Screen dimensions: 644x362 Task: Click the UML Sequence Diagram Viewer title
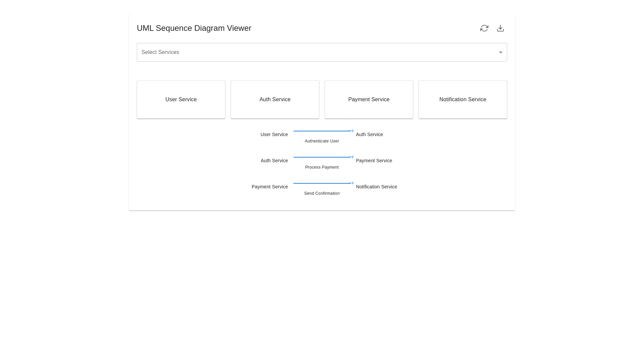(194, 28)
